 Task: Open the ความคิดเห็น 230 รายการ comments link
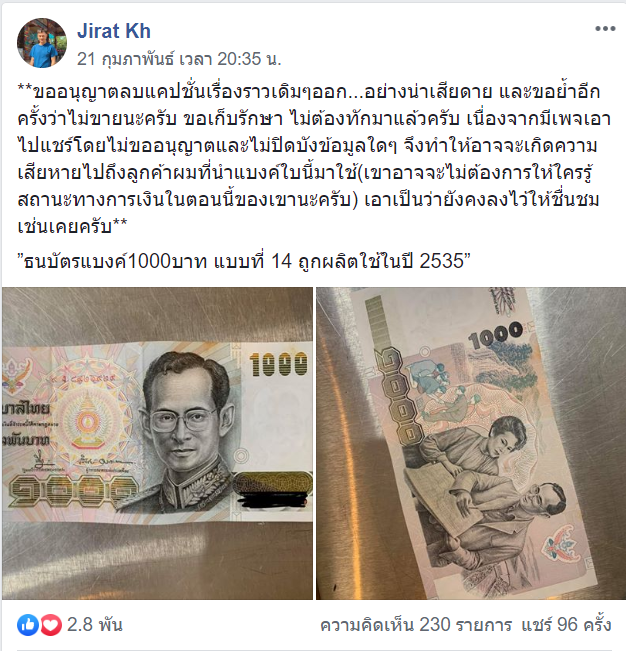[x=416, y=625]
